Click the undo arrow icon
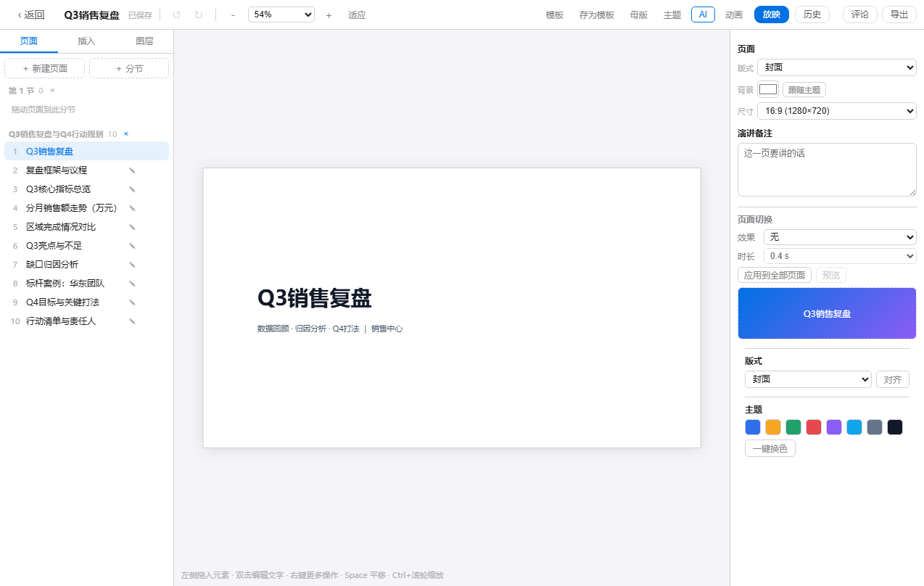The height and width of the screenshot is (586, 924). pyautogui.click(x=177, y=15)
